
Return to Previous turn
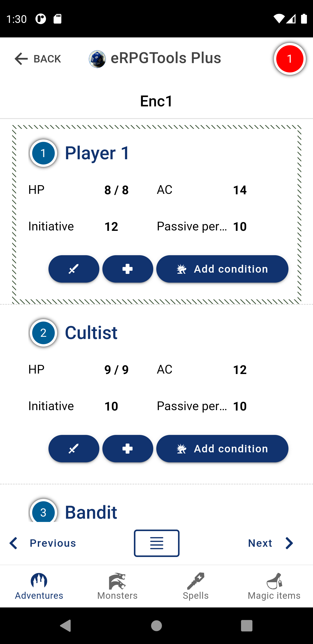(42, 543)
